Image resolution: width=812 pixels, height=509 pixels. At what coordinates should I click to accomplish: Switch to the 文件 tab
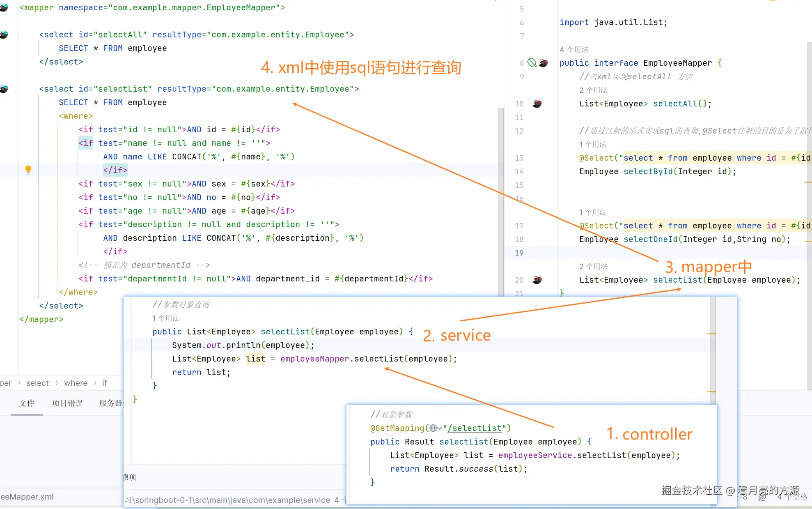(27, 403)
